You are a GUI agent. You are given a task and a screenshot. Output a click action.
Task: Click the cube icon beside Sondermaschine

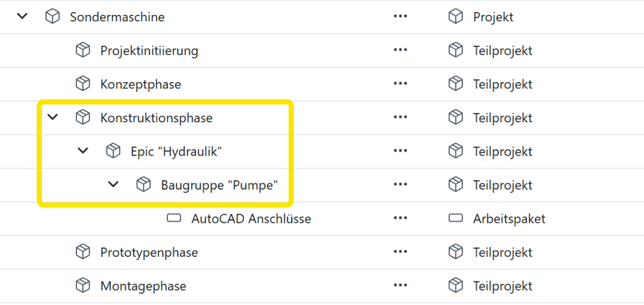click(53, 17)
